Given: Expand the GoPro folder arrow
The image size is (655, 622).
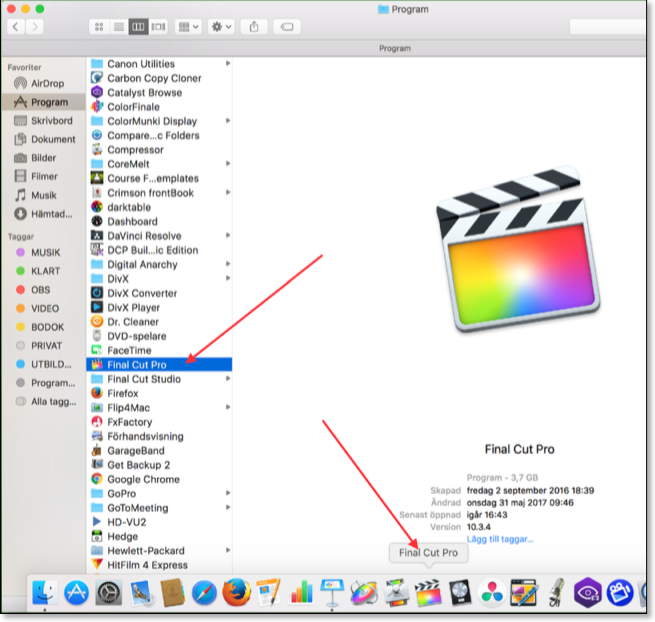Looking at the screenshot, I should (x=228, y=493).
